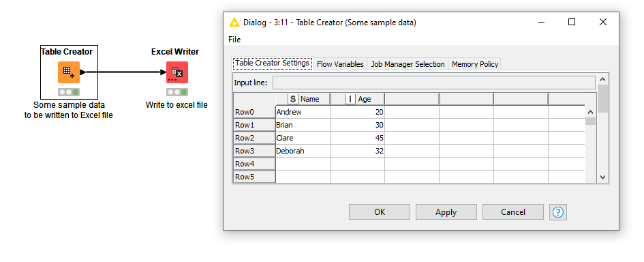Click the cell containing Clare

tap(303, 139)
